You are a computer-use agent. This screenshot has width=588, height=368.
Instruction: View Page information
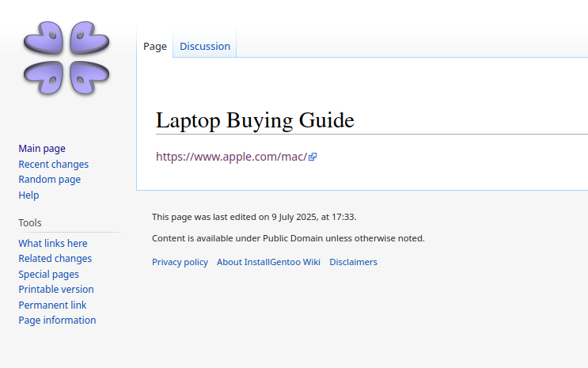57,321
